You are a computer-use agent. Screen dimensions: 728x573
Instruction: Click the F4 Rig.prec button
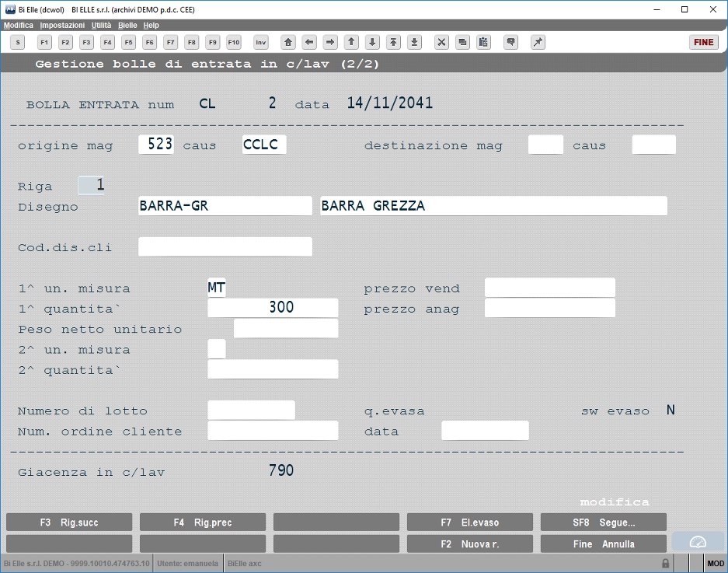(x=203, y=522)
